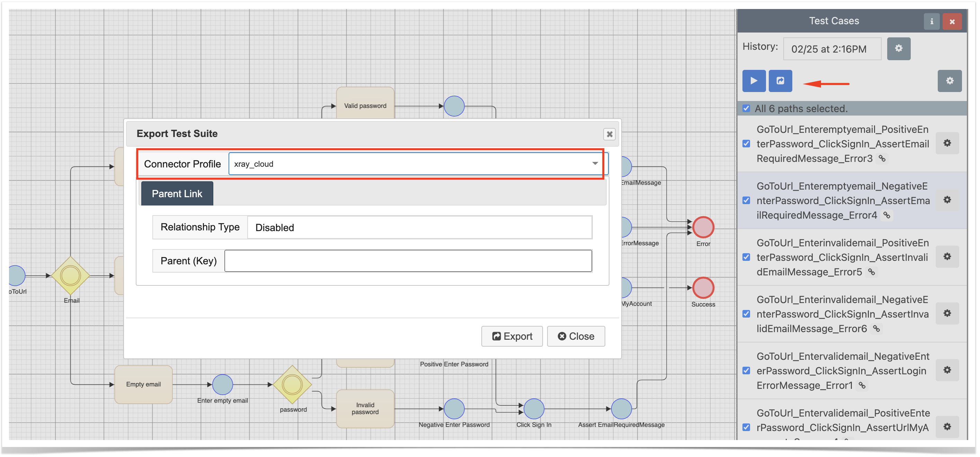The image size is (980, 457).
Task: Select the Invalid password task block
Action: click(365, 409)
